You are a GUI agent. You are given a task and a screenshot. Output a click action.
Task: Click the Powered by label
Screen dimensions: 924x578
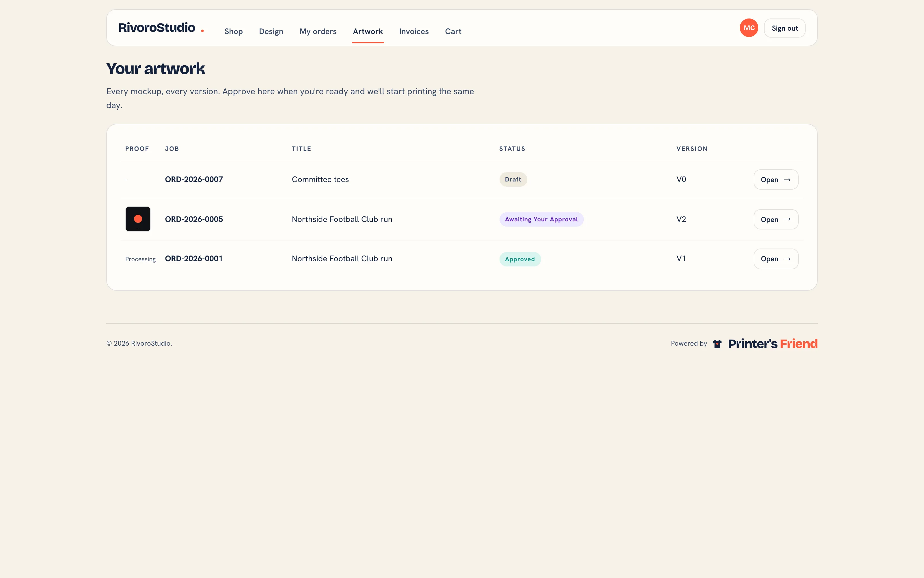click(689, 343)
